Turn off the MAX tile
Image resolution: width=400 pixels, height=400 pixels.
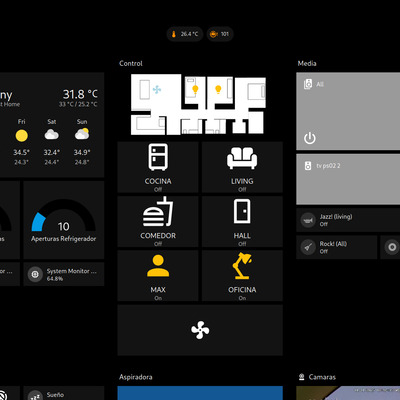[158, 276]
